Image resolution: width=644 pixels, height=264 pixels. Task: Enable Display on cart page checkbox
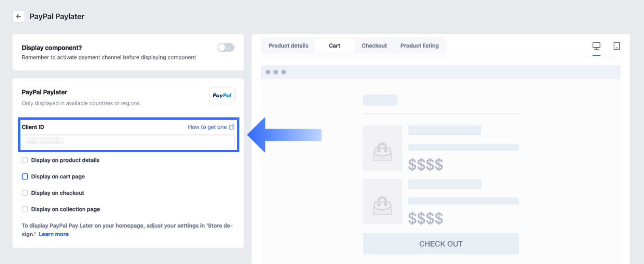point(25,177)
